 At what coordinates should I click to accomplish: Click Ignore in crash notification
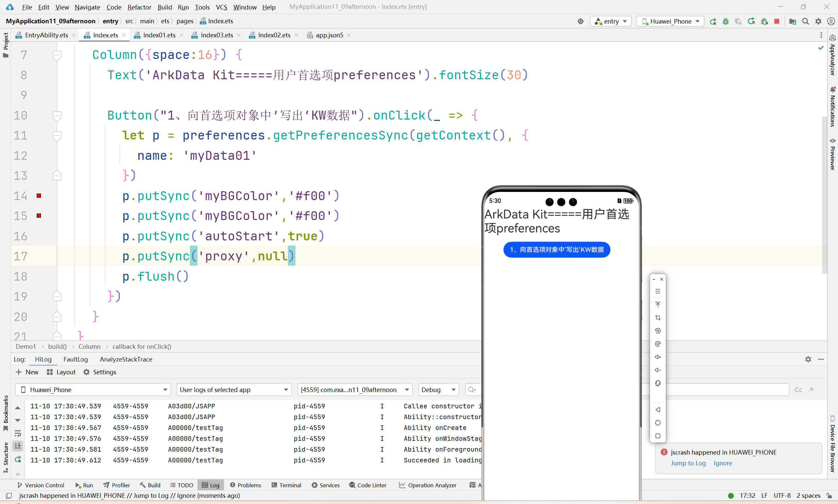pyautogui.click(x=722, y=463)
